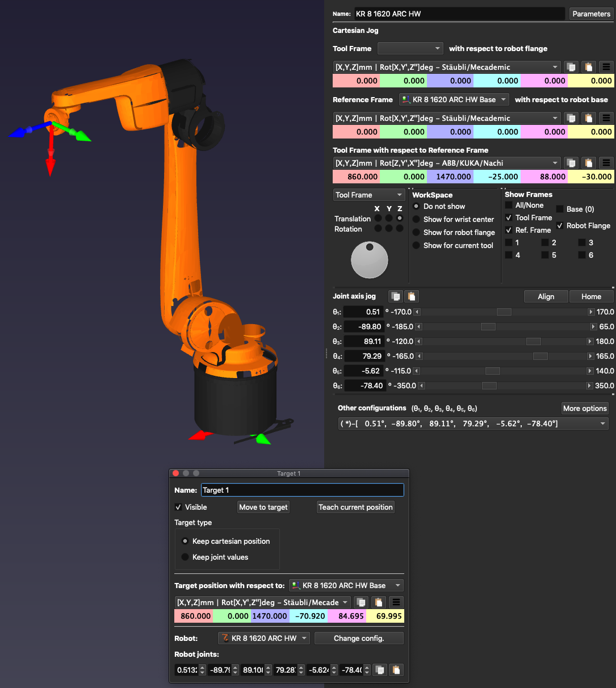The image size is (616, 688).
Task: Select the Keep joint values radio button
Action: coord(185,557)
